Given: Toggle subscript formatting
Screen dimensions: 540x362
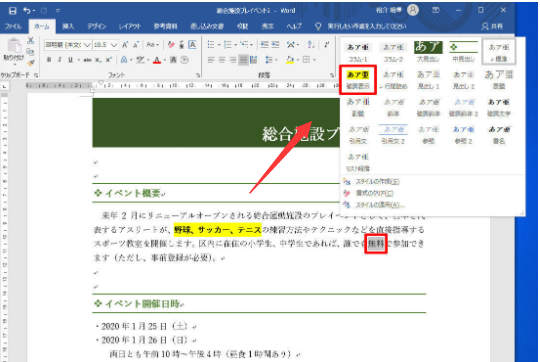Looking at the screenshot, I should pos(98,60).
